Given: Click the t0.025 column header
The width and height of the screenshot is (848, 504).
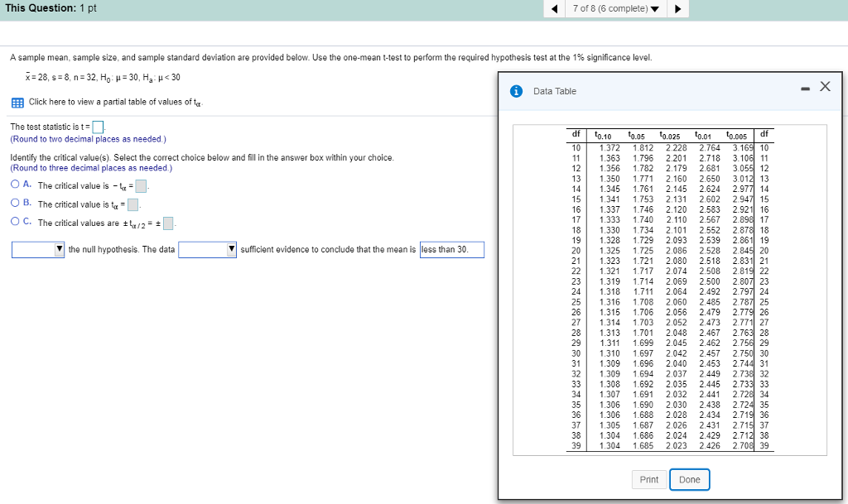Looking at the screenshot, I should (x=669, y=135).
